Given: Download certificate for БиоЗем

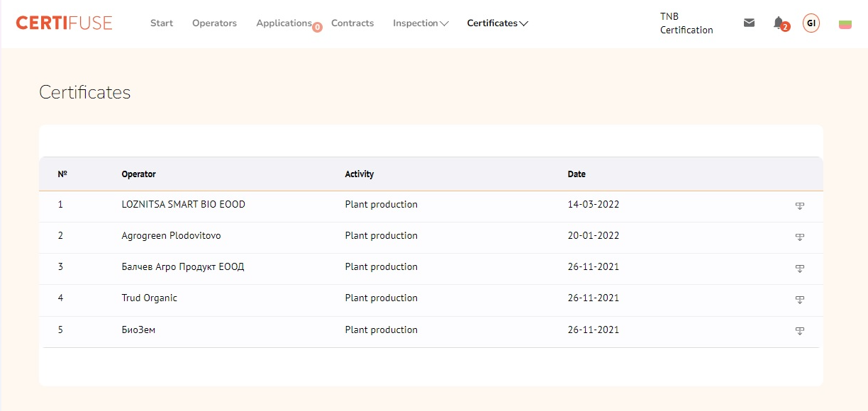Looking at the screenshot, I should tap(799, 330).
